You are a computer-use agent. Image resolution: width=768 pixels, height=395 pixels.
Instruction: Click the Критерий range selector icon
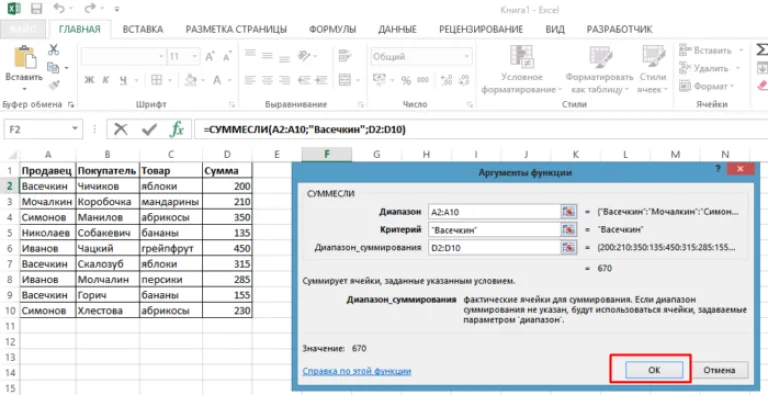coord(568,229)
